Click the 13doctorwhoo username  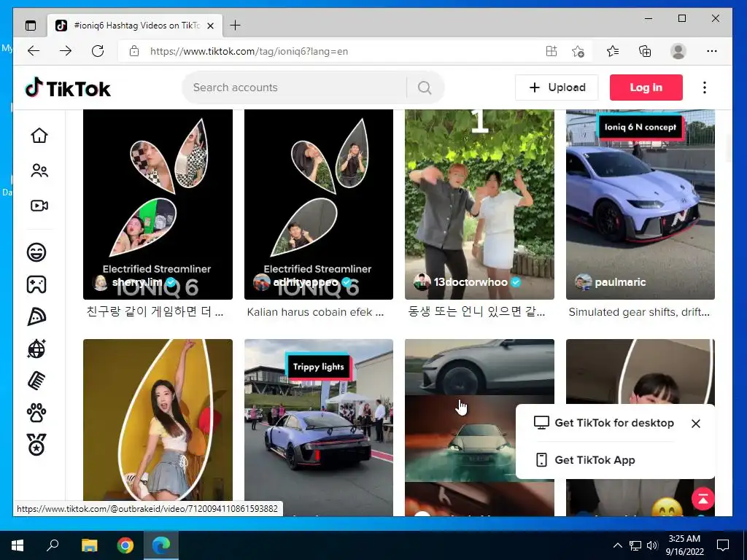click(x=471, y=282)
